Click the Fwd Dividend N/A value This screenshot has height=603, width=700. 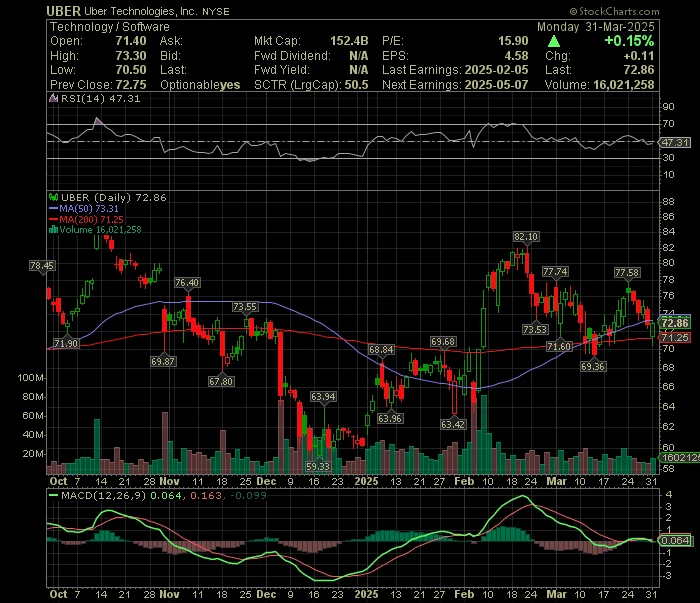359,56
